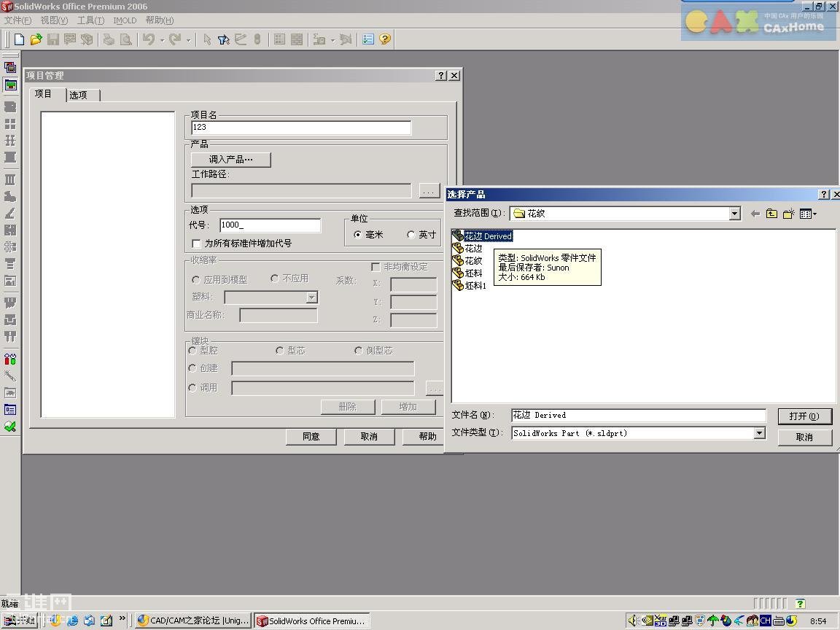Image resolution: width=840 pixels, height=630 pixels.
Task: Open the 帮助(H) menu
Action: pos(160,20)
